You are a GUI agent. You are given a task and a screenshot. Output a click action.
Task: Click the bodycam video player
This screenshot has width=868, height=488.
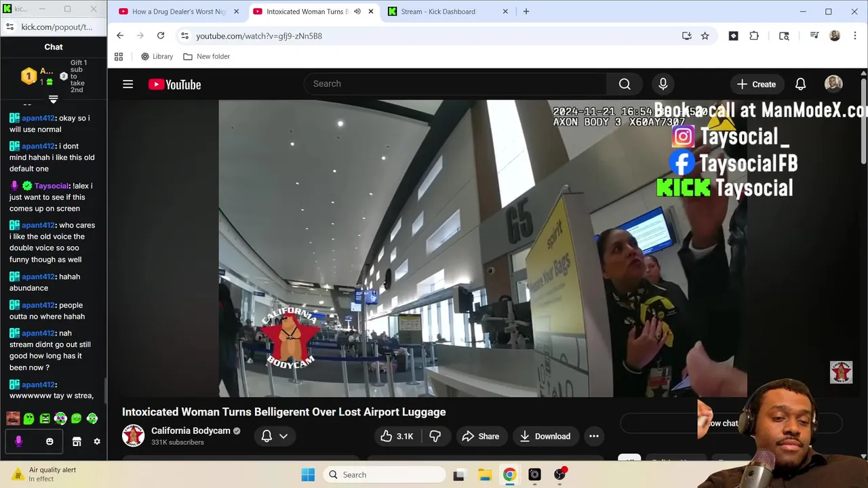coord(483,248)
